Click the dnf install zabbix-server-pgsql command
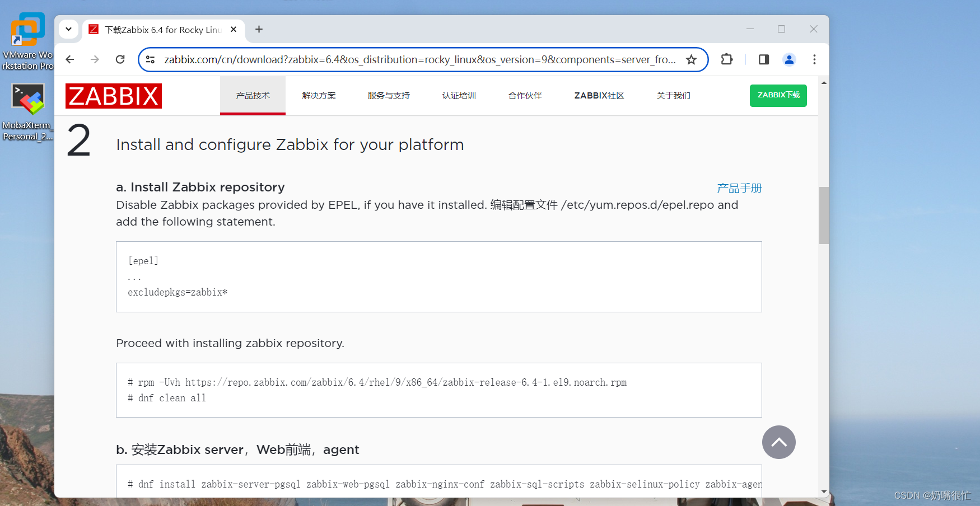The height and width of the screenshot is (506, 980). 445,484
